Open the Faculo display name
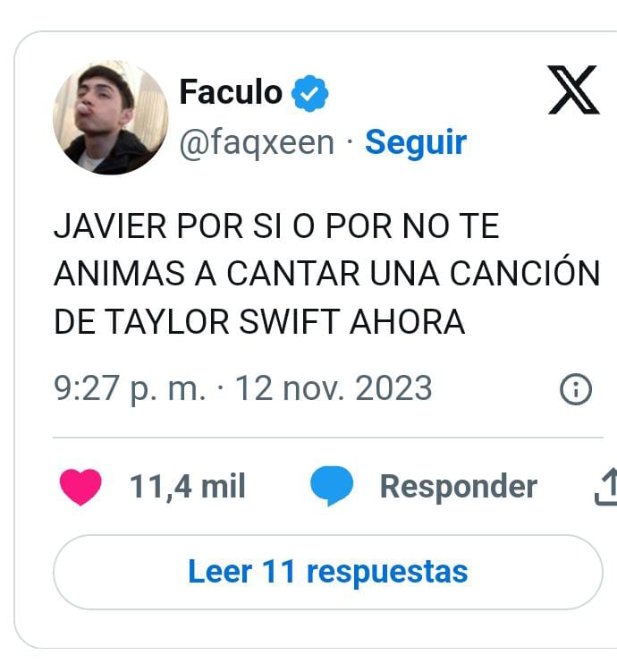The width and height of the screenshot is (617, 672). click(x=232, y=92)
